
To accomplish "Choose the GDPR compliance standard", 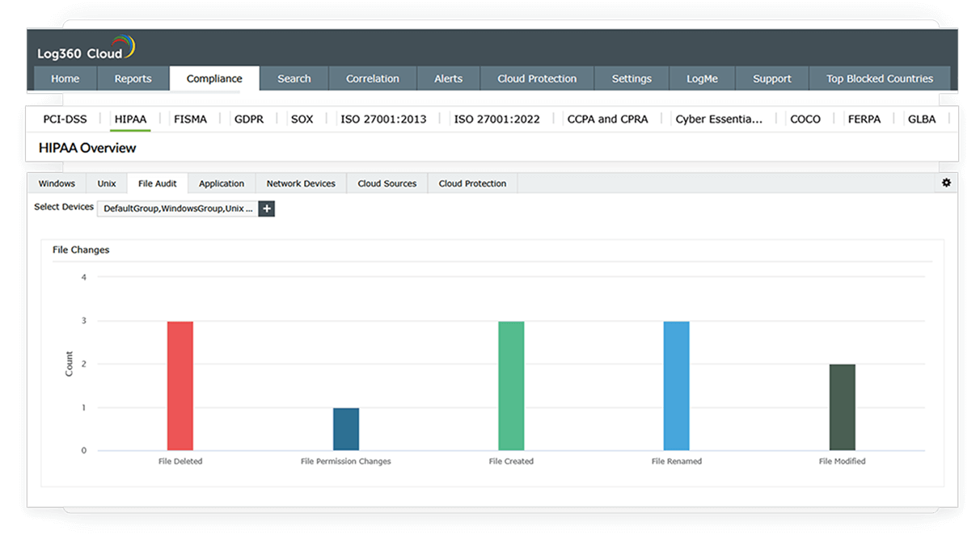I will click(249, 119).
